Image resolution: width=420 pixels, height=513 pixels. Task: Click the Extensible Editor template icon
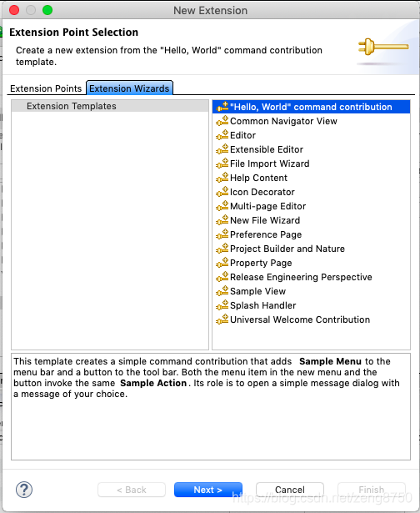point(222,149)
